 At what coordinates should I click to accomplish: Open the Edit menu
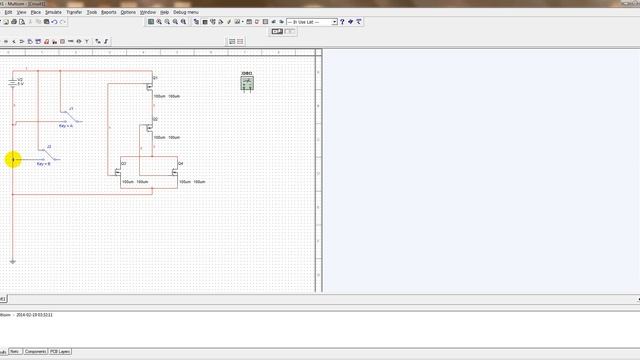coord(8,12)
